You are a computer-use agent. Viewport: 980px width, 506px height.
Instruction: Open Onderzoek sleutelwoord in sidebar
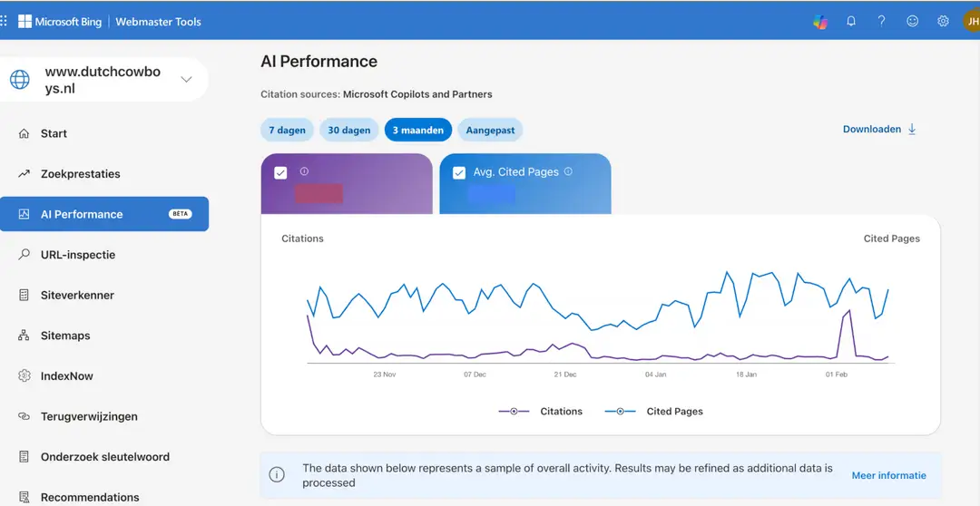pos(104,457)
